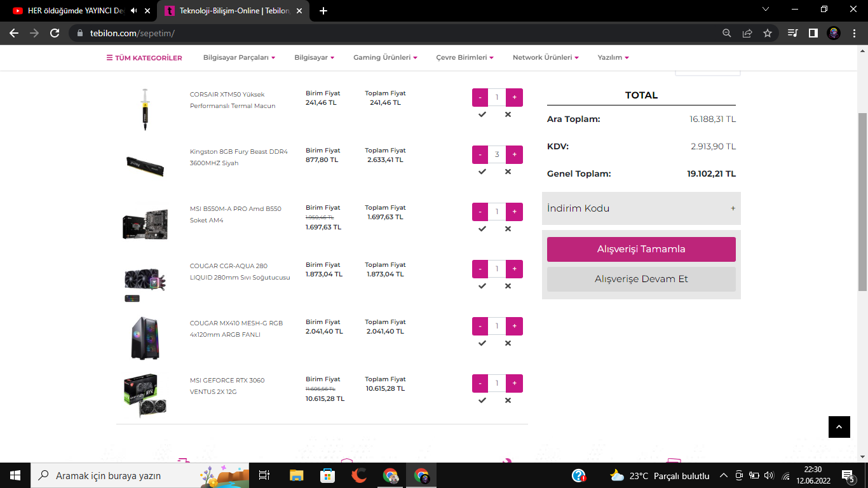The width and height of the screenshot is (868, 488).
Task: Increase quantity of COUGAR CGR-AQUA 280 cooler
Action: pos(514,269)
